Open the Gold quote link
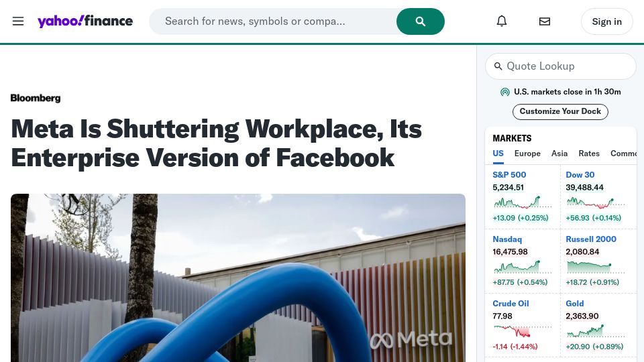This screenshot has width=644, height=362. pos(575,304)
